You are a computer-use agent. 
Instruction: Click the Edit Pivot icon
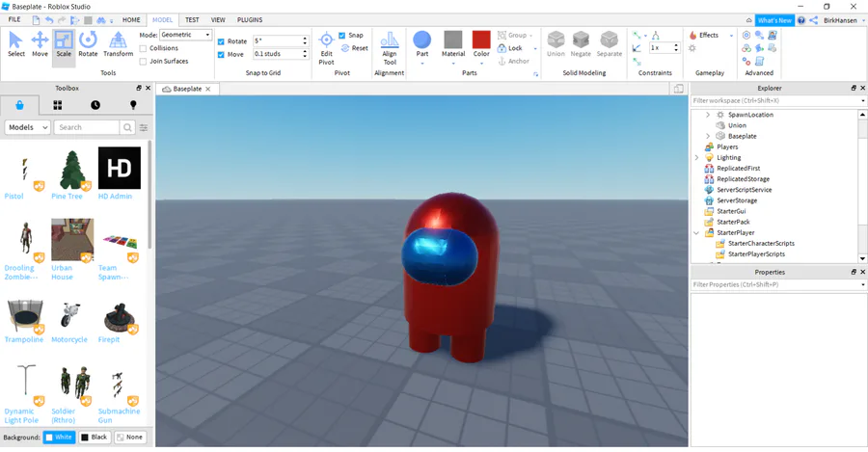327,40
